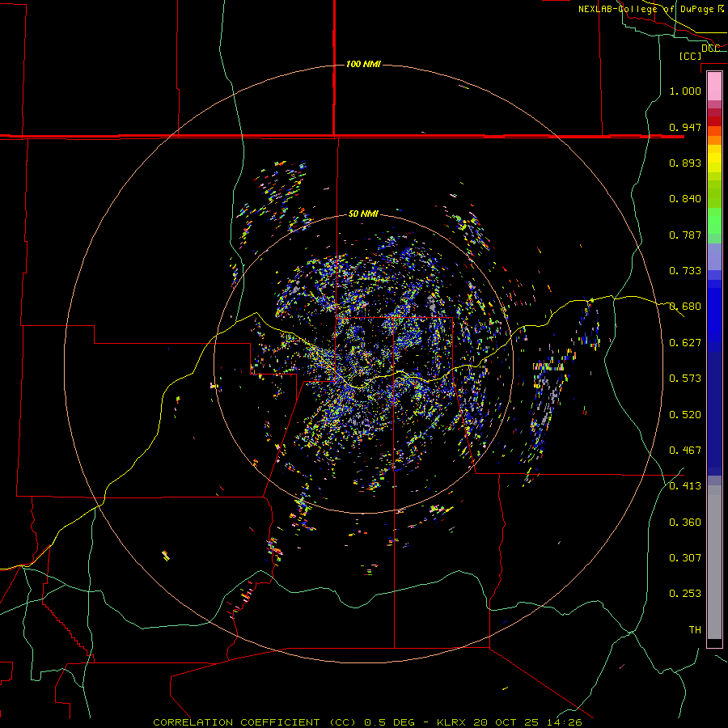The height and width of the screenshot is (728, 728).
Task: Click the 0.680 legend value
Action: (x=685, y=307)
